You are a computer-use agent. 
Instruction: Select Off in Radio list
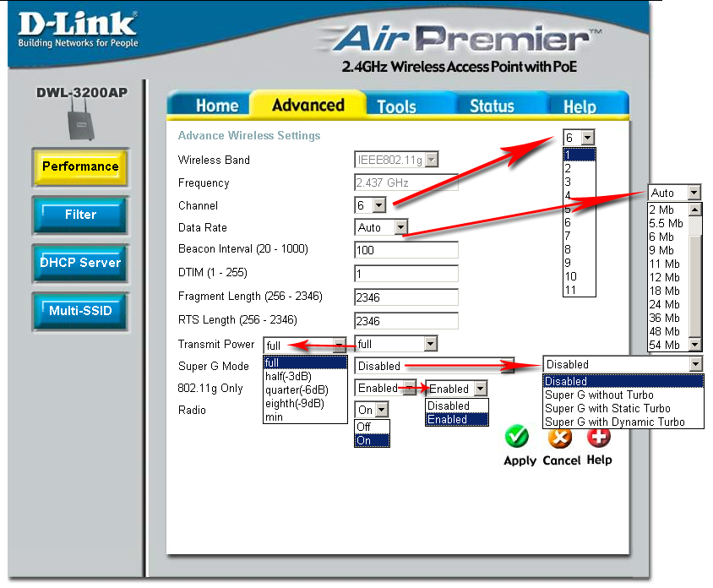click(x=372, y=427)
